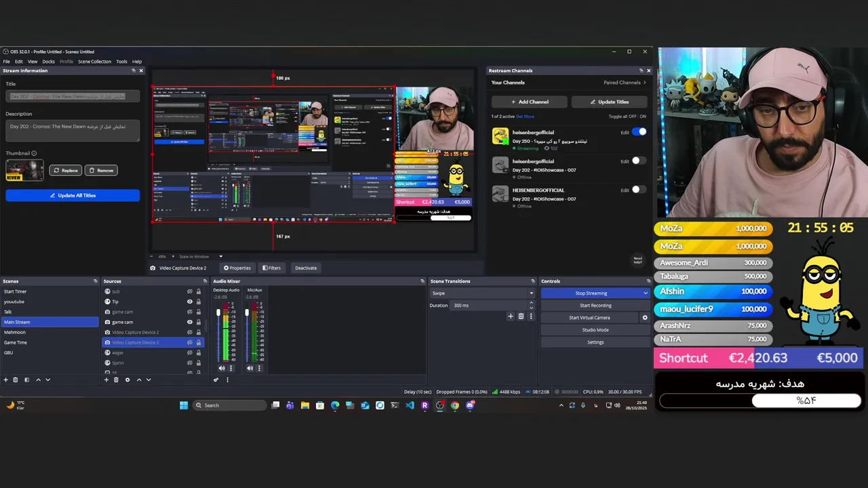Move source down with Sources down arrow
The image size is (868, 488).
149,380
